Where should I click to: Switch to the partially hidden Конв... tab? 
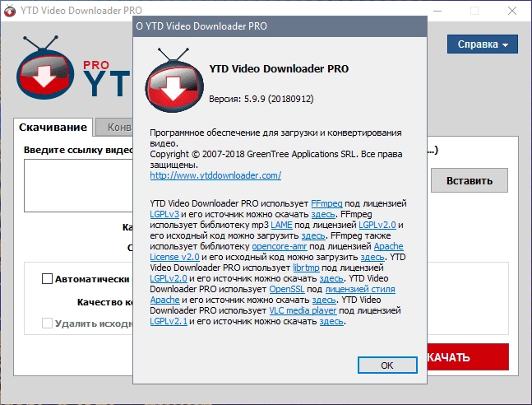coord(114,128)
